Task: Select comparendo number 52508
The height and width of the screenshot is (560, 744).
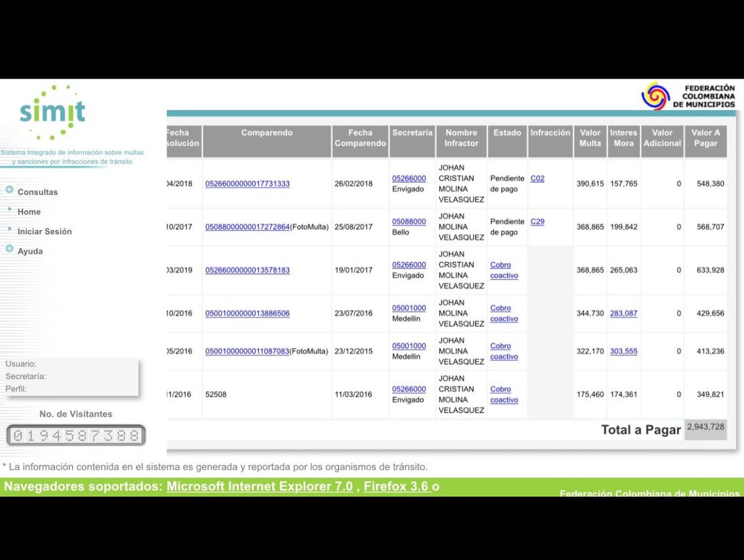Action: [216, 395]
